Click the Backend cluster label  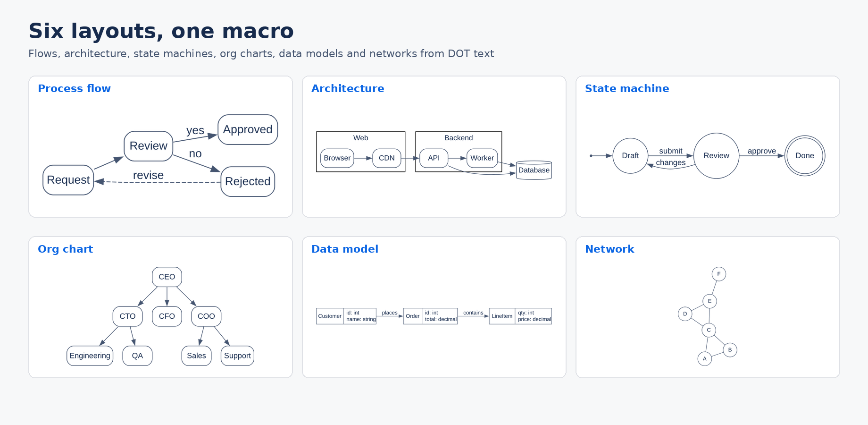coord(459,138)
